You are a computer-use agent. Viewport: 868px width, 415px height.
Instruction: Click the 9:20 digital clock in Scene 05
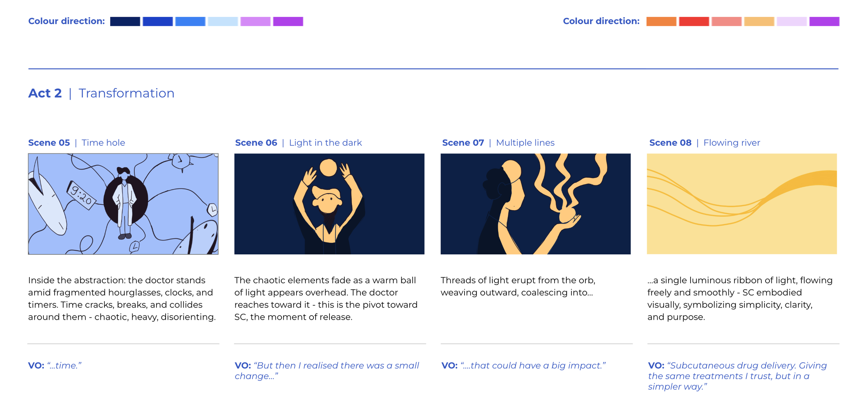point(82,195)
